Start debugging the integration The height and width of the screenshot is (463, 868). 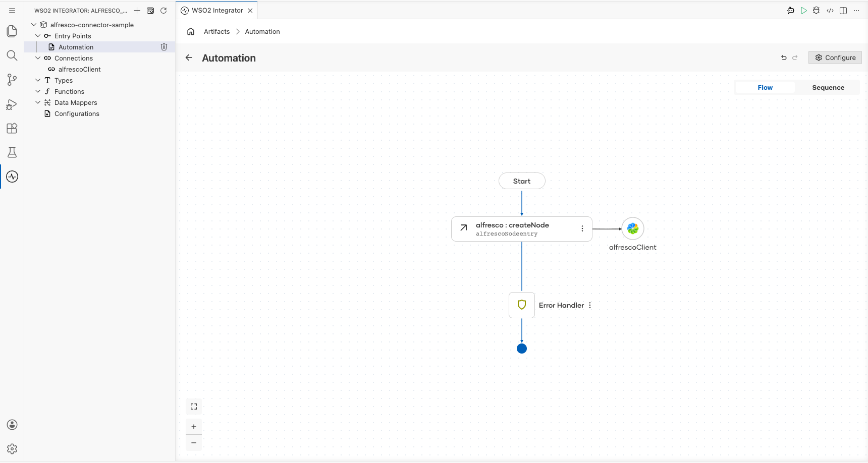coord(817,10)
